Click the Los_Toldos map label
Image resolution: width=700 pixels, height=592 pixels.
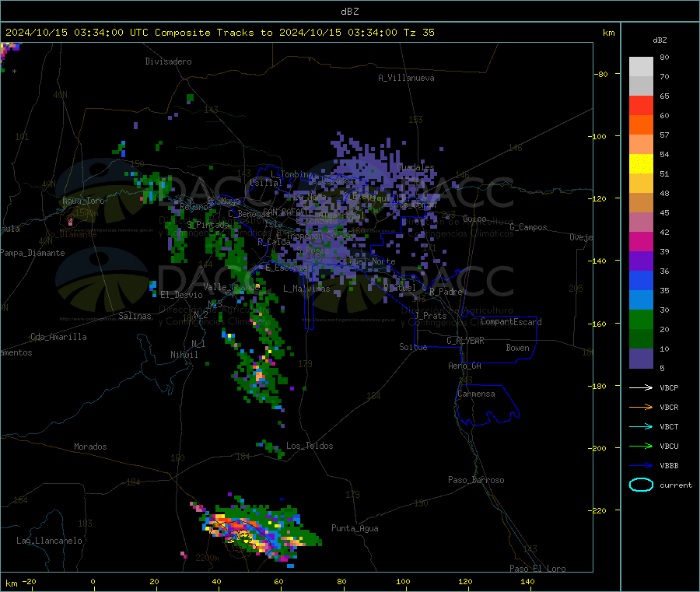click(310, 446)
